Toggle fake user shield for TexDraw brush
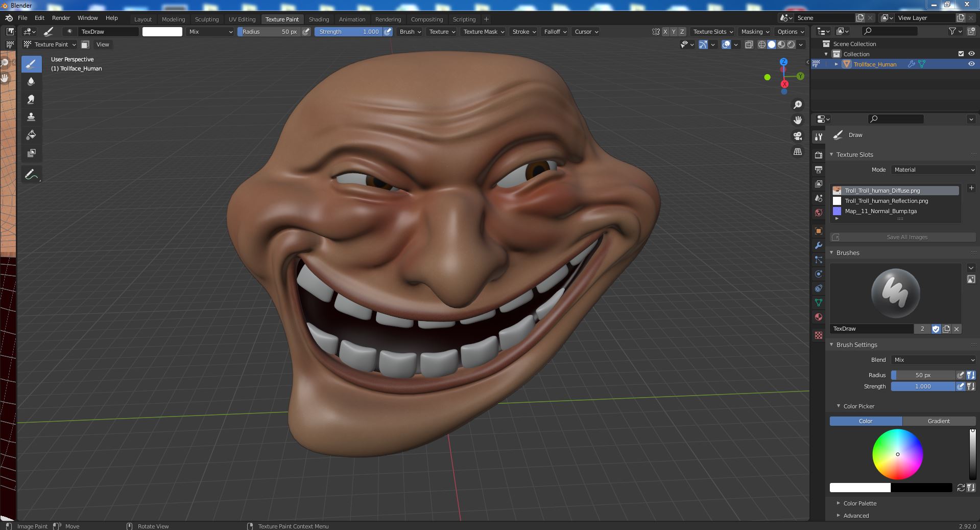Viewport: 980px width, 530px height. 936,329
